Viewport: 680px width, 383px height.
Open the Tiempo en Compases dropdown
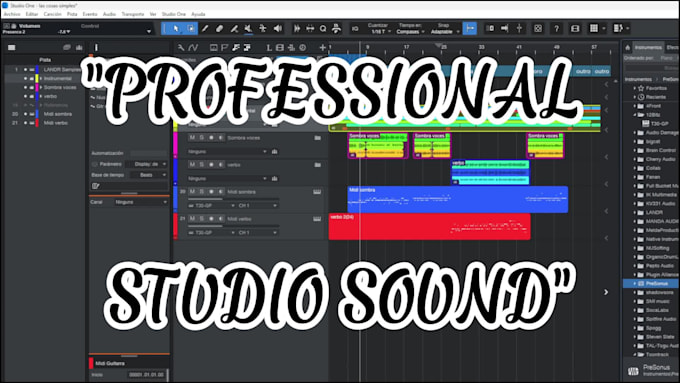point(410,32)
